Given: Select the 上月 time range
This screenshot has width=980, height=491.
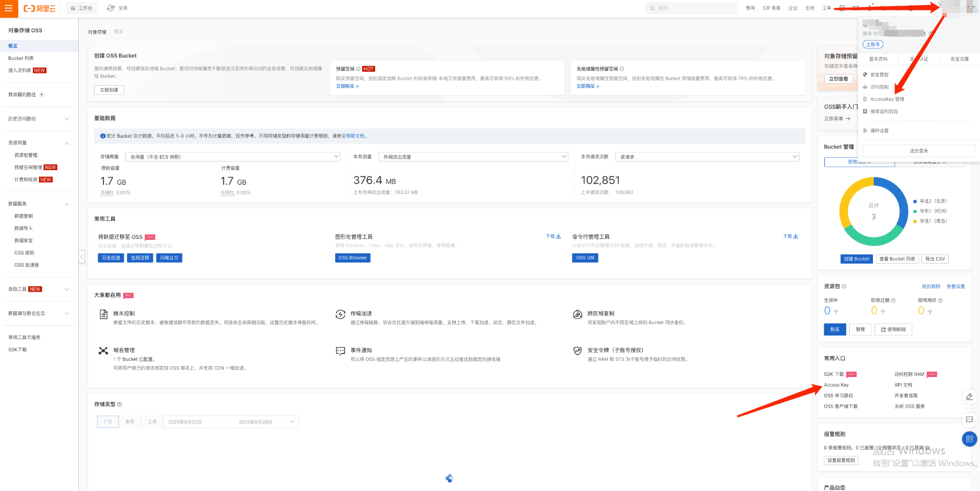Looking at the screenshot, I should click(x=152, y=422).
